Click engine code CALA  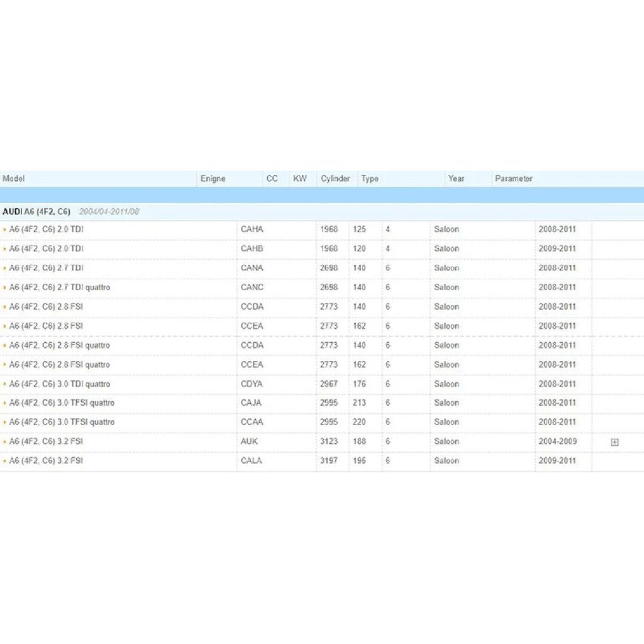[x=251, y=461]
